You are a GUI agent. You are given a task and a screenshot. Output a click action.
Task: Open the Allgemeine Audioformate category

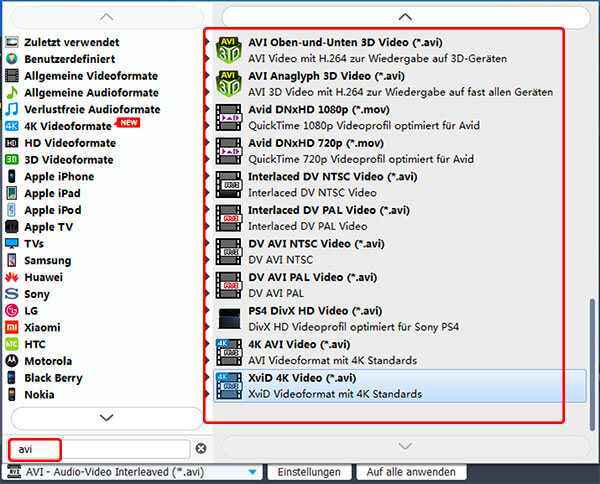91,93
